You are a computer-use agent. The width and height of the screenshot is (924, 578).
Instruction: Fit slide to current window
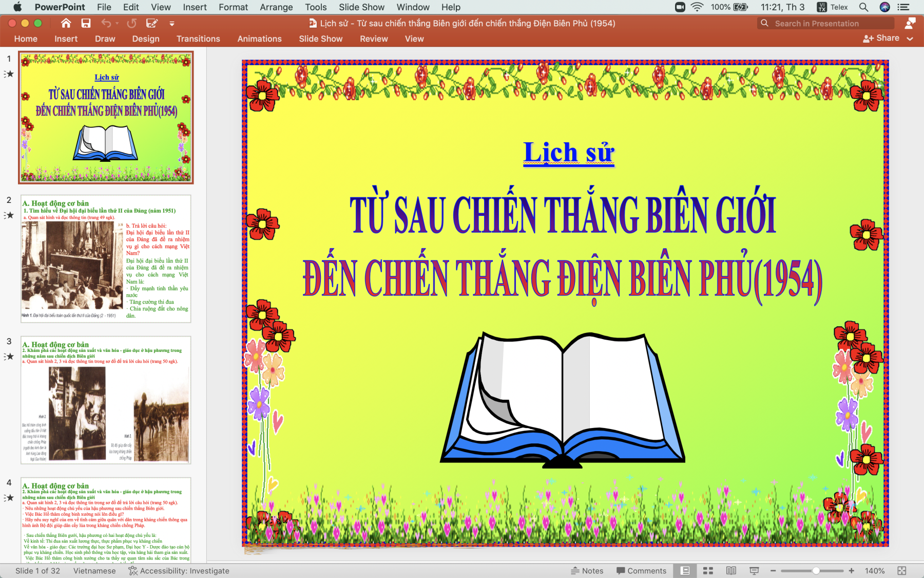coord(902,571)
